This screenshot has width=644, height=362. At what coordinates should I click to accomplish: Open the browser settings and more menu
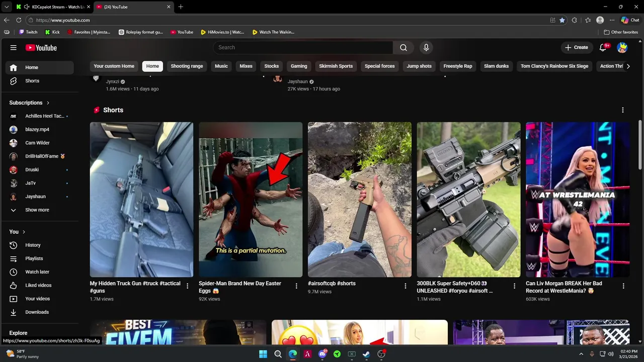[612, 20]
